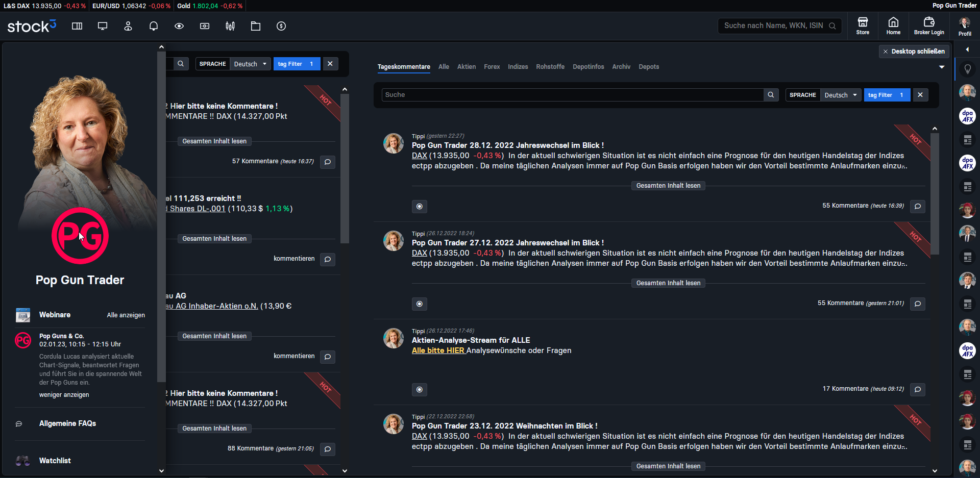Screen dimensions: 980x478
Task: Clear tag filter with X in left panel
Action: coord(330,64)
